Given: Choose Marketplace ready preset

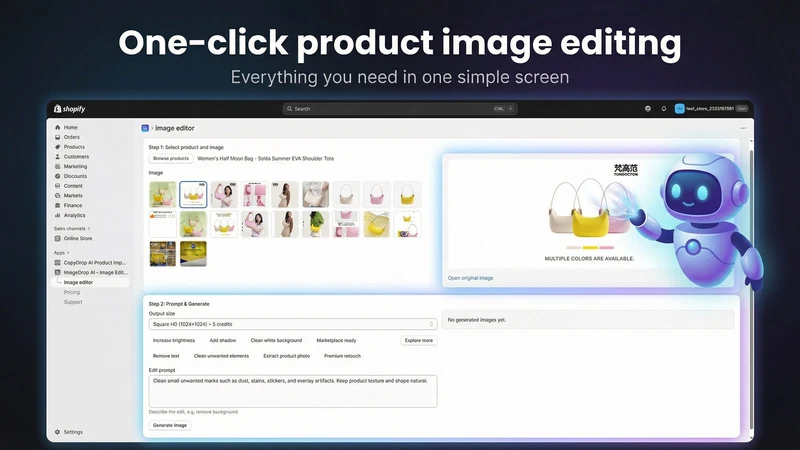Looking at the screenshot, I should point(336,340).
